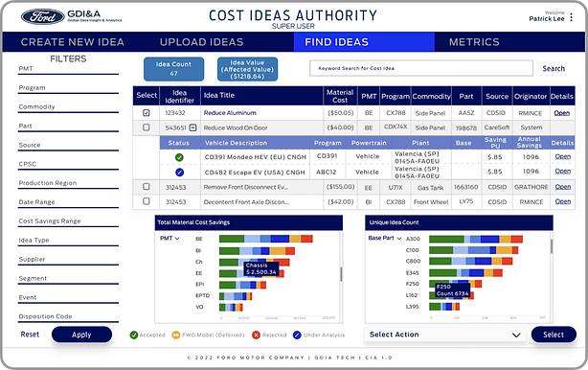Expand the Disposition Code filter
This screenshot has width=588, height=370.
click(68, 317)
